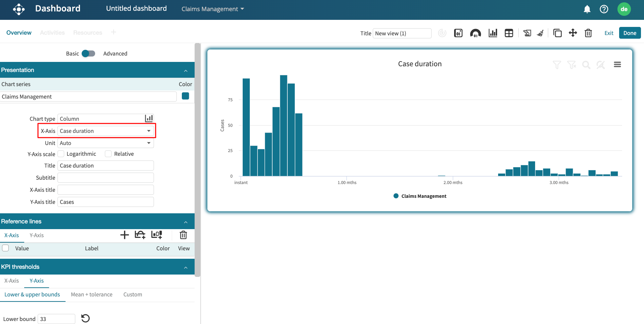644x324 pixels.
Task: Click the duplicate view icon
Action: pos(557,33)
